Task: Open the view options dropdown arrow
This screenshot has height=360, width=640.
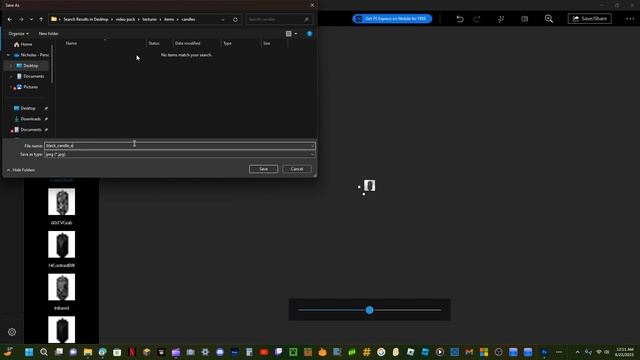Action: (296, 33)
